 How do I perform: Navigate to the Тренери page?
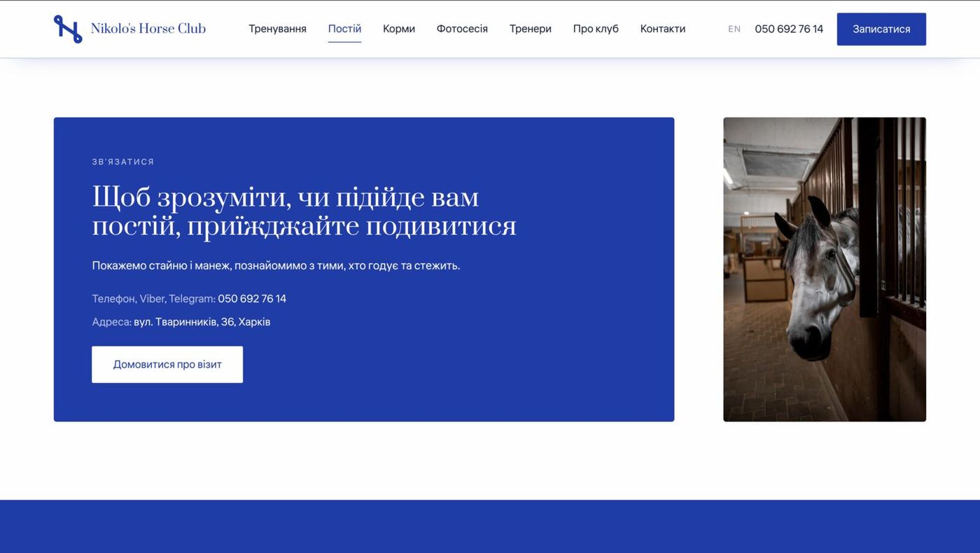tap(531, 29)
